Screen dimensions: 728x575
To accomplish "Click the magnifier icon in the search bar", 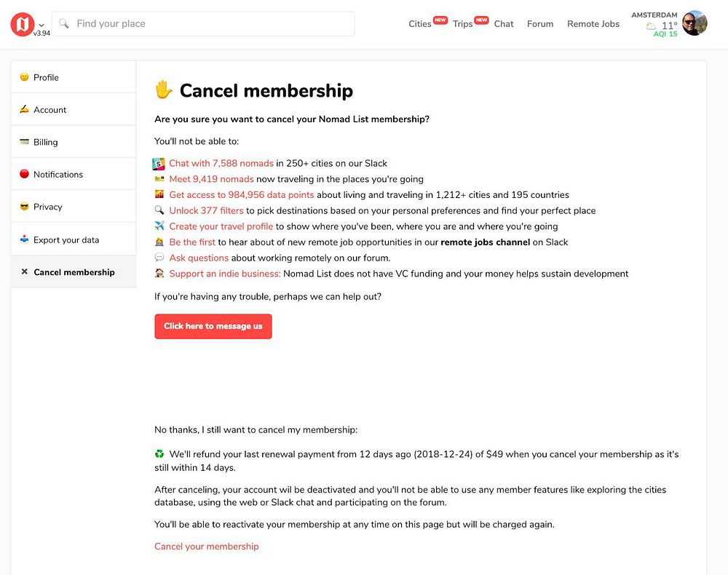I will [64, 24].
